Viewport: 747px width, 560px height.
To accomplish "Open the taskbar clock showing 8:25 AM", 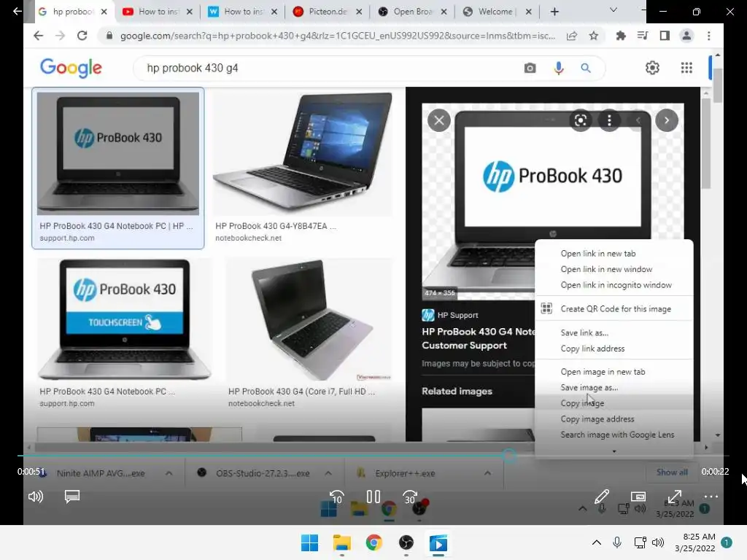I will [695, 542].
